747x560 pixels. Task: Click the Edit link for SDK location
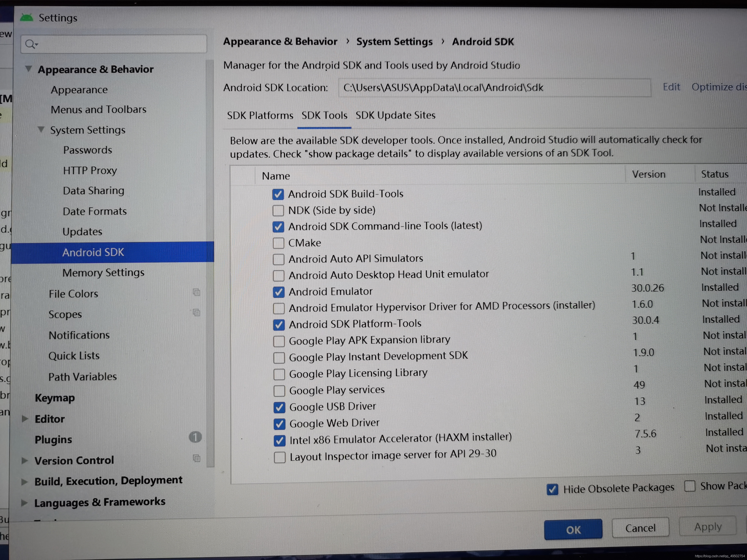point(671,87)
